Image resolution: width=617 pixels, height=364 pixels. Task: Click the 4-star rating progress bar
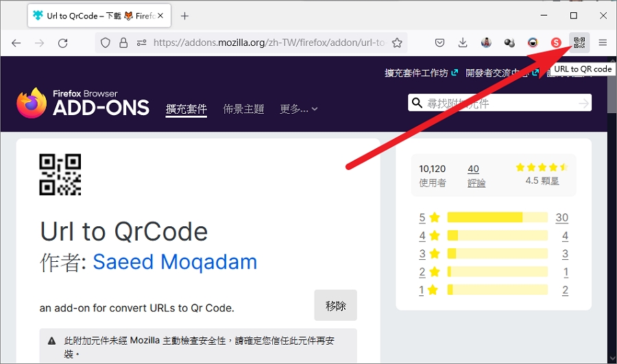click(498, 235)
